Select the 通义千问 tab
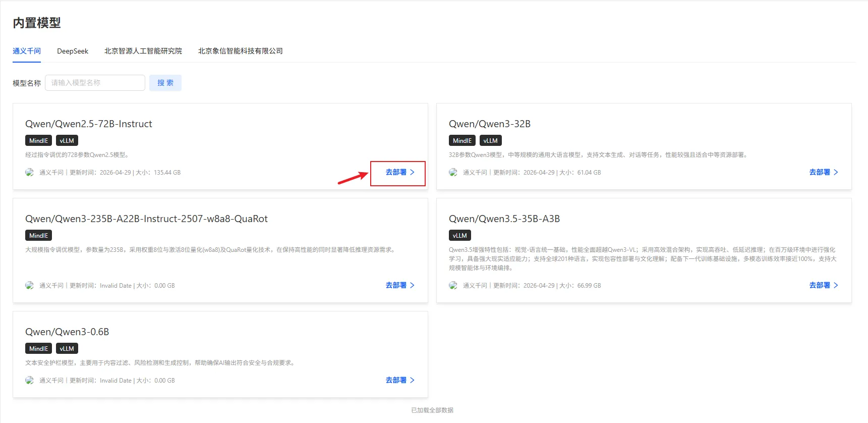 [27, 51]
